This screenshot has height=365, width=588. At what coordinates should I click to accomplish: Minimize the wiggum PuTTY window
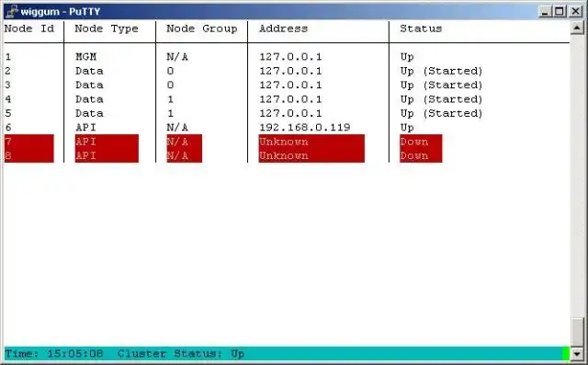coord(545,11)
